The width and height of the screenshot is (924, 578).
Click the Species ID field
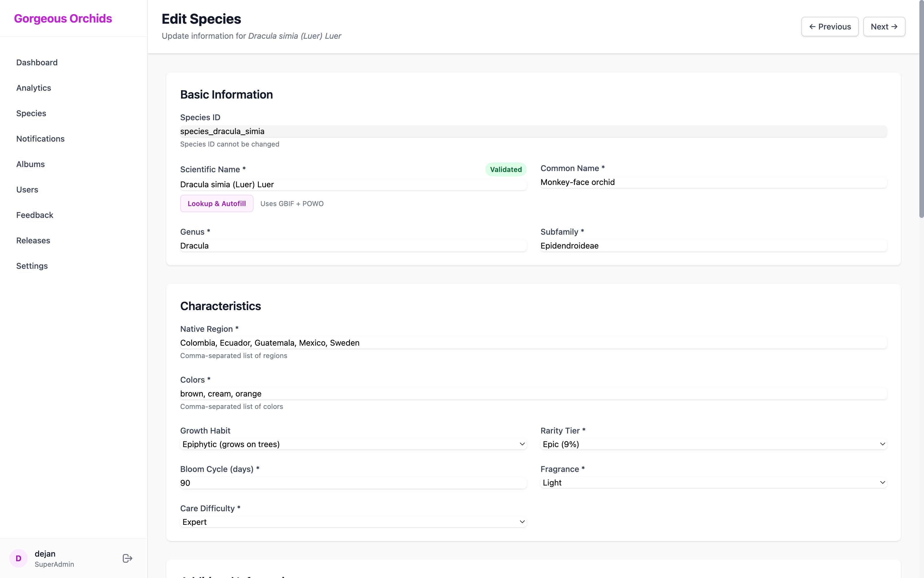(x=533, y=131)
